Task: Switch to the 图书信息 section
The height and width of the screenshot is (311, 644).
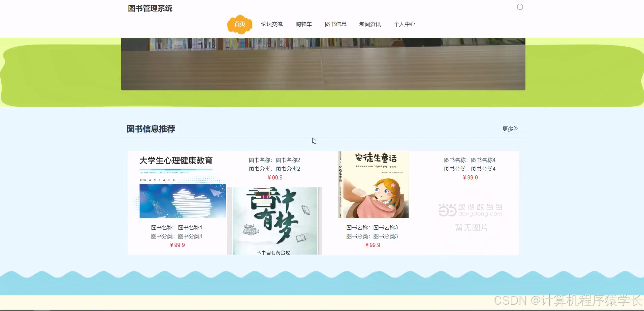Action: (x=336, y=24)
